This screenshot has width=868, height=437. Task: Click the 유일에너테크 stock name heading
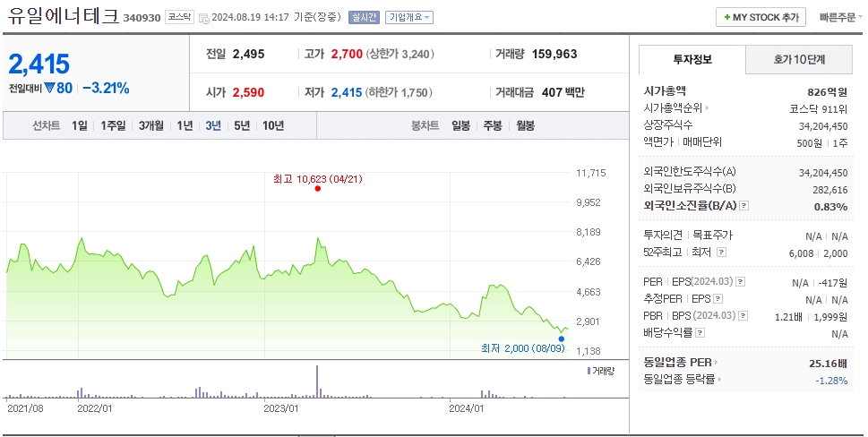tap(63, 15)
